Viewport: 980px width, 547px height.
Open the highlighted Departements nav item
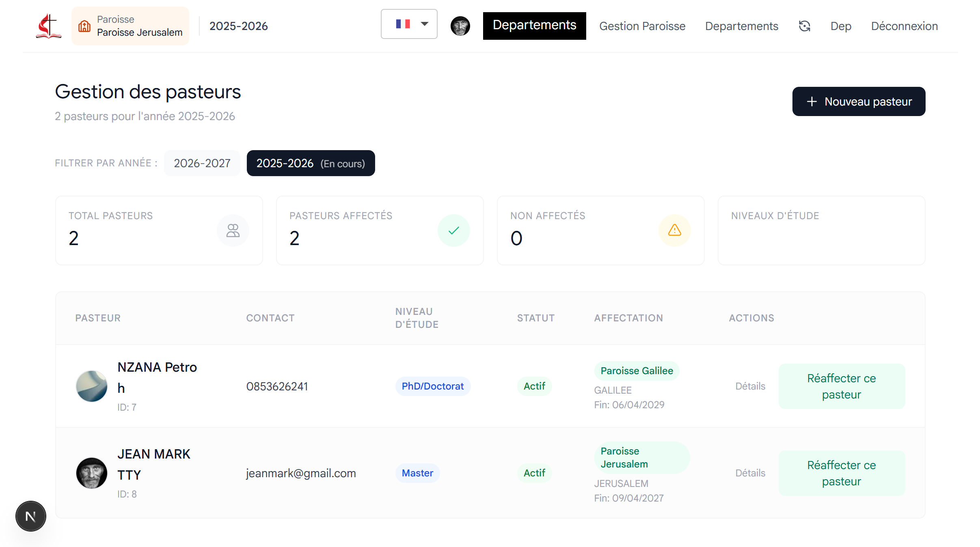point(534,26)
